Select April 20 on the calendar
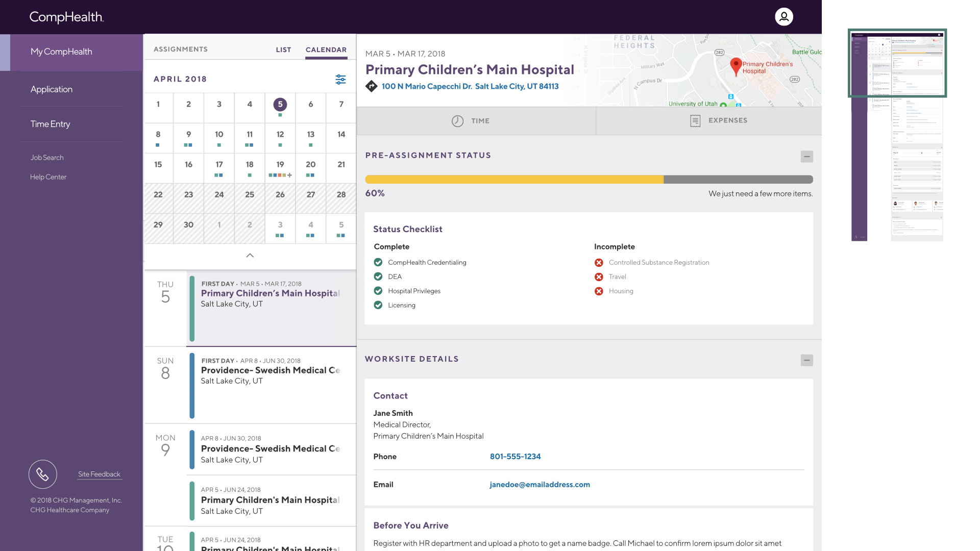The height and width of the screenshot is (551, 980). (x=311, y=168)
